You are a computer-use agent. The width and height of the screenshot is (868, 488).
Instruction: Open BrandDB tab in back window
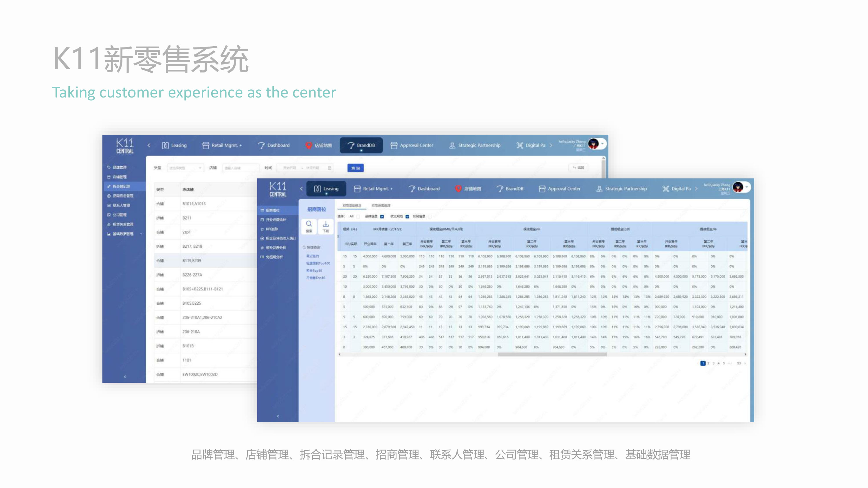pyautogui.click(x=361, y=145)
